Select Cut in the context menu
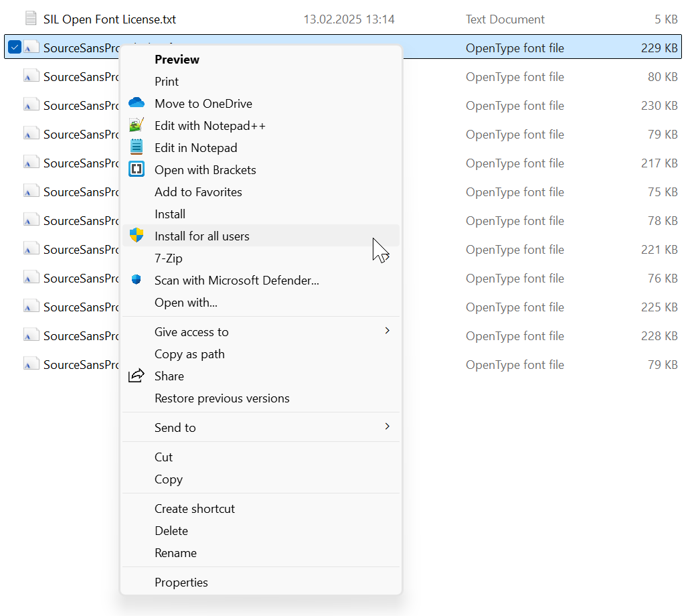The image size is (698, 616). 261,457
